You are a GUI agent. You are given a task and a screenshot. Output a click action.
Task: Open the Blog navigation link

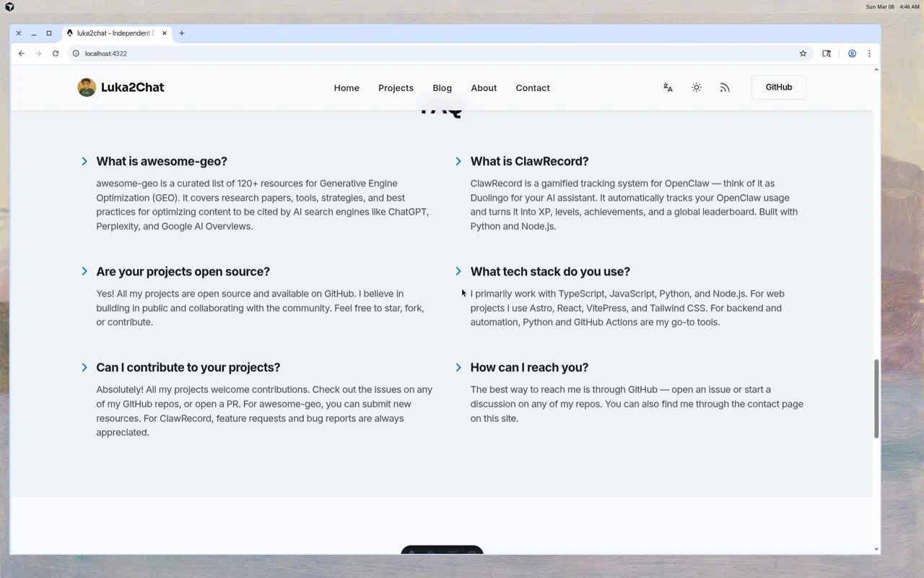tap(442, 88)
